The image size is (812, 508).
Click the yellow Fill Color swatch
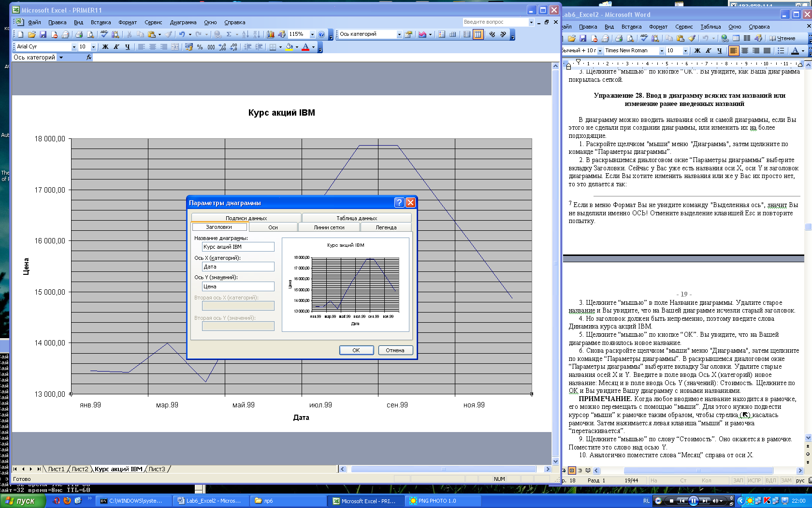[x=289, y=47]
